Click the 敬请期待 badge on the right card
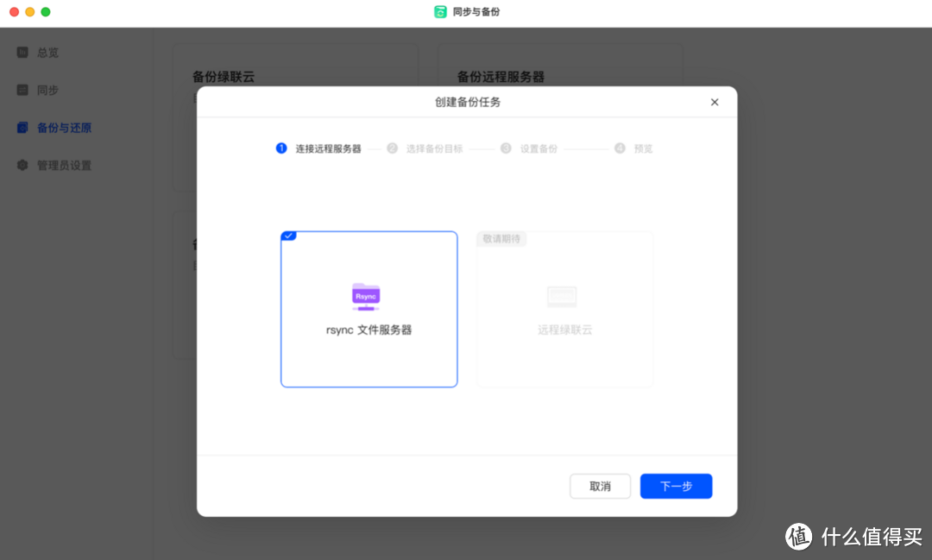Viewport: 932px width, 560px height. [x=501, y=238]
